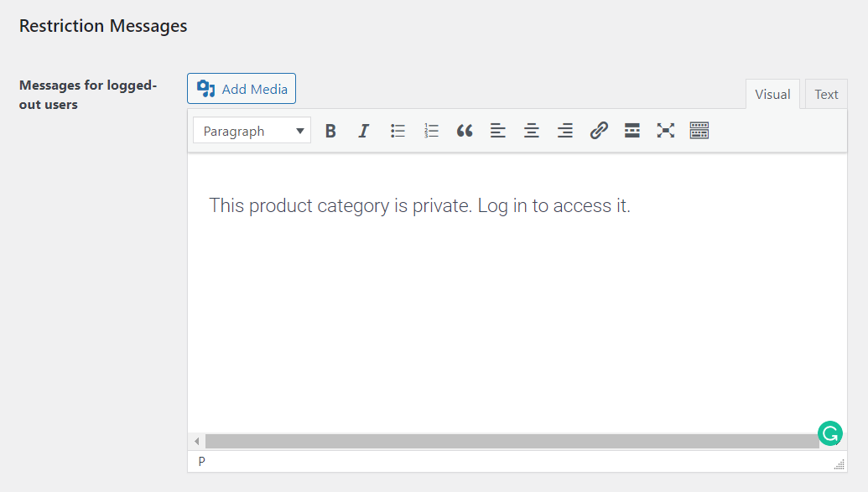Align text left
This screenshot has width=868, height=492.
tap(497, 131)
